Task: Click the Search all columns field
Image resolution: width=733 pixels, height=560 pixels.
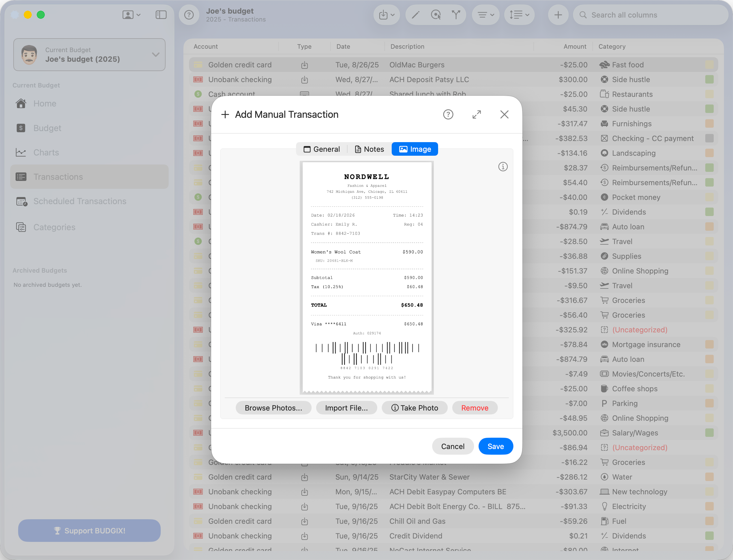Action: [x=650, y=15]
